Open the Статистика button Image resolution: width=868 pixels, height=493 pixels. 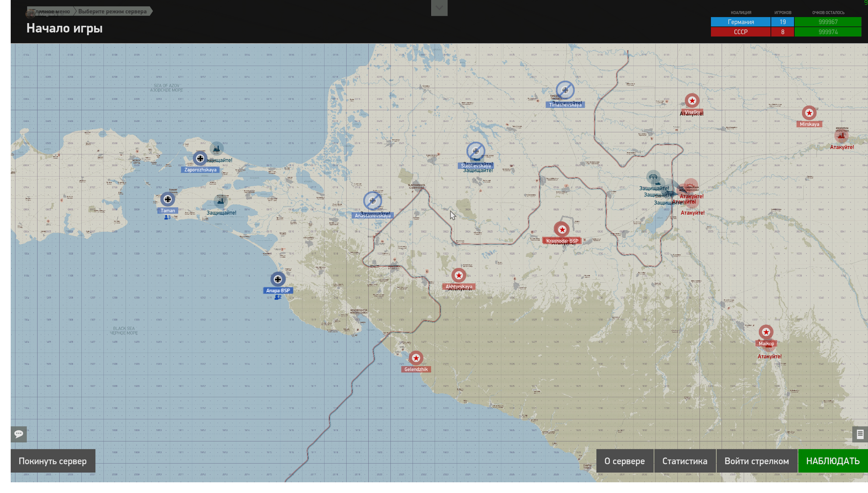pos(685,461)
